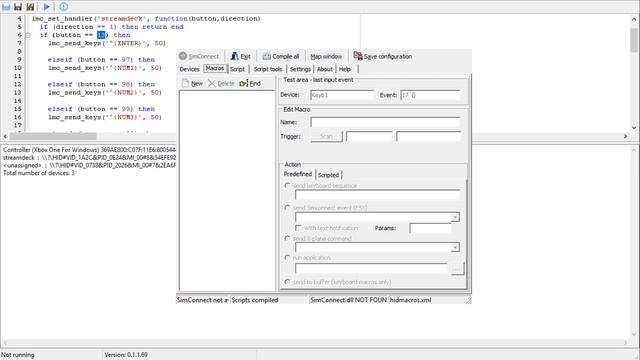
Task: Select the Macros tab
Action: tap(215, 69)
